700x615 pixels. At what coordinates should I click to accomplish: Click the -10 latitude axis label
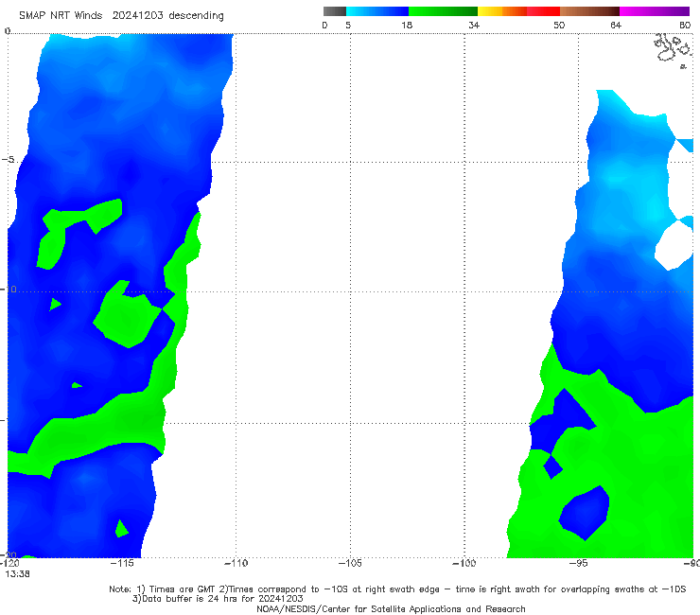pos(9,289)
